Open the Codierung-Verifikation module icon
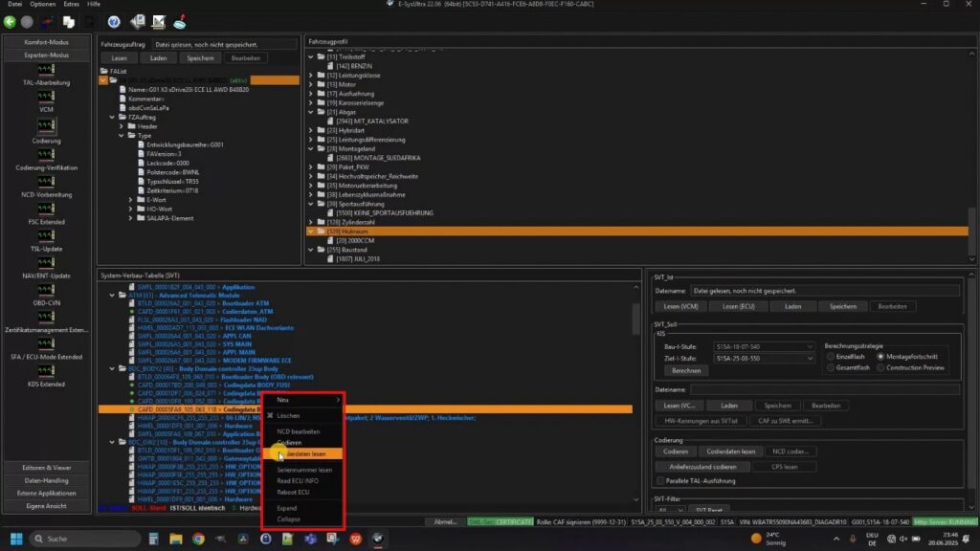The height and width of the screenshot is (551, 980). pos(46,156)
